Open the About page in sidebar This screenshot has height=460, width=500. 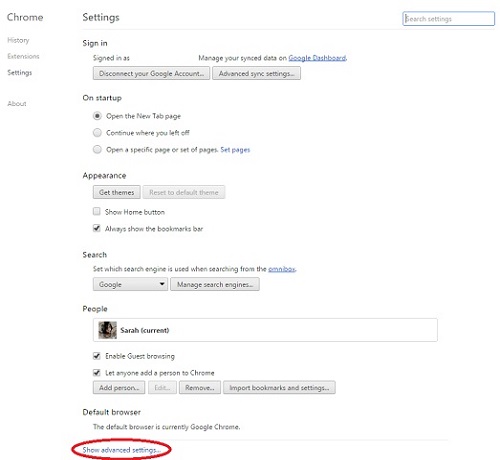click(x=17, y=104)
